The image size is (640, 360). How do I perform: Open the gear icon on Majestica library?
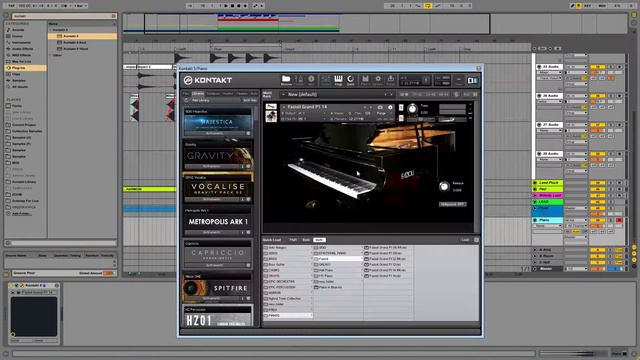pos(248,133)
